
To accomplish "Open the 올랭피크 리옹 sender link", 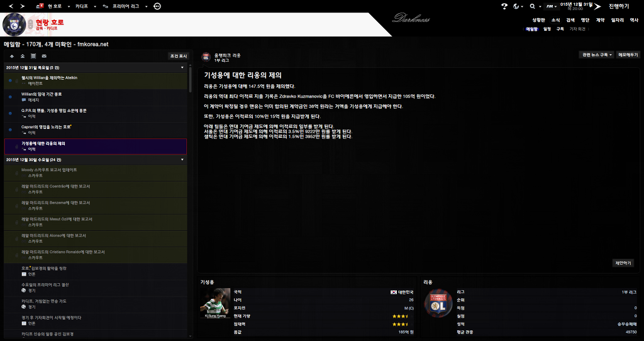I will 228,55.
